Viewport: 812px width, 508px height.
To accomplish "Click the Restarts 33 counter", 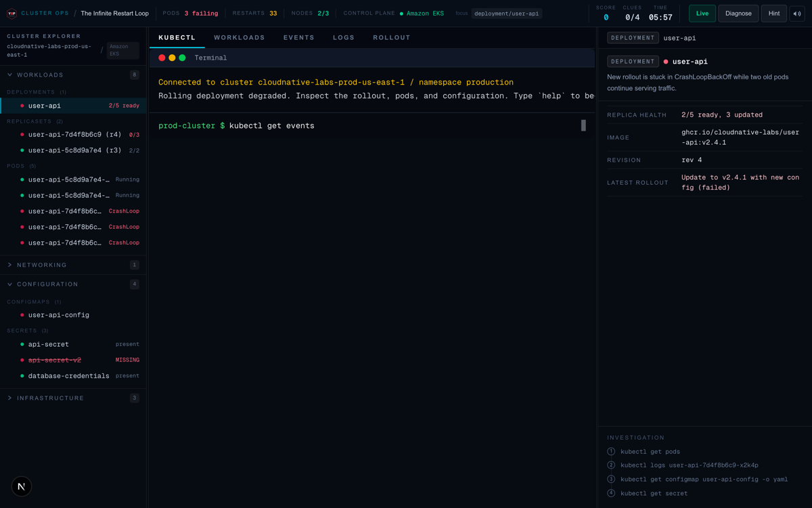I will (x=254, y=14).
